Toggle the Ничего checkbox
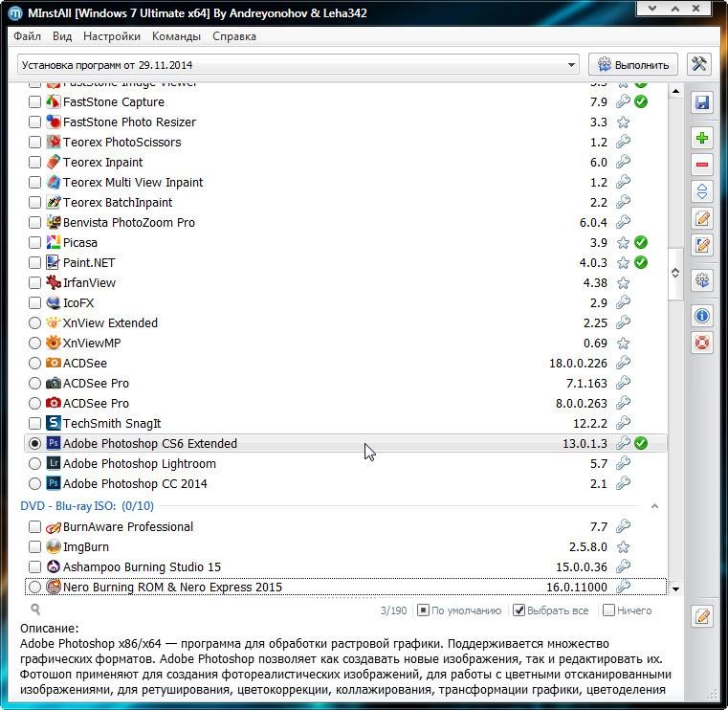 click(x=628, y=610)
